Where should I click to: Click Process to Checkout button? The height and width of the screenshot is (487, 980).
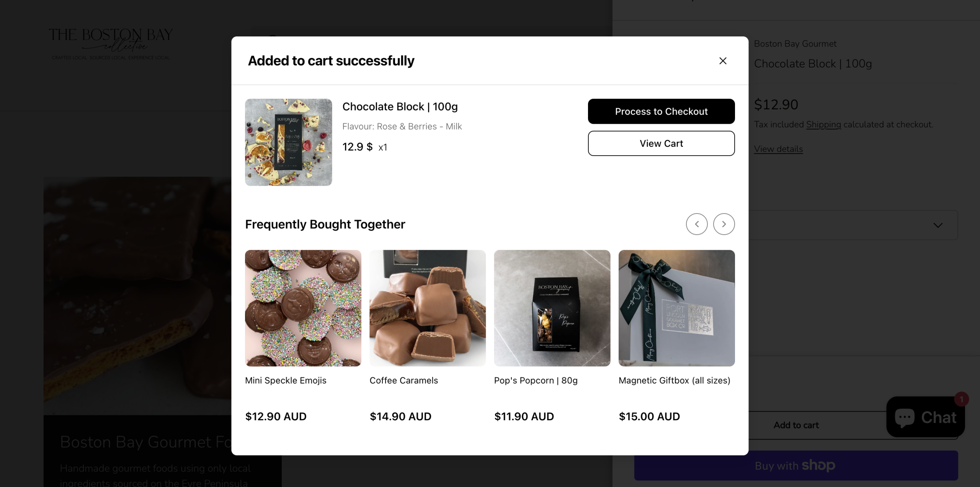(x=661, y=112)
